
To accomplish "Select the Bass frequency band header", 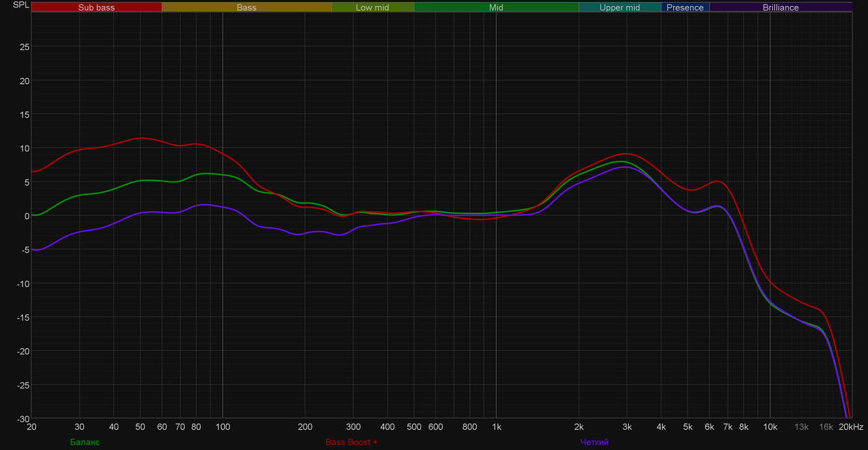I will [247, 7].
